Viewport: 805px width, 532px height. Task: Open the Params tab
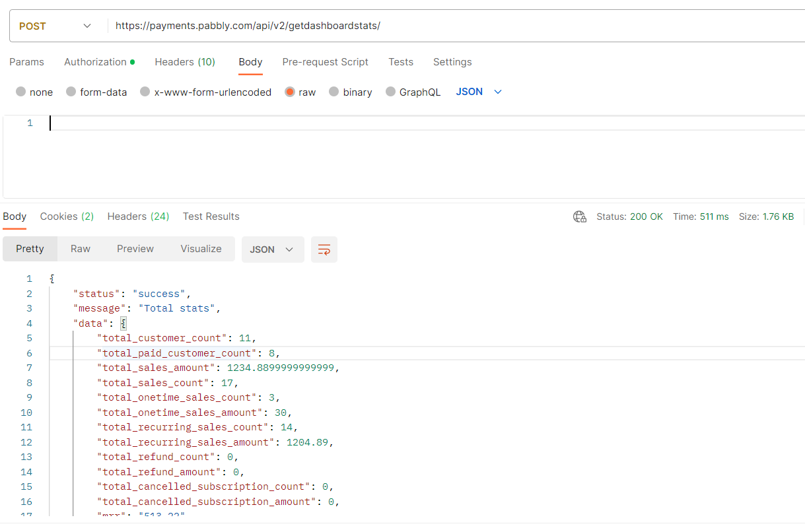26,62
